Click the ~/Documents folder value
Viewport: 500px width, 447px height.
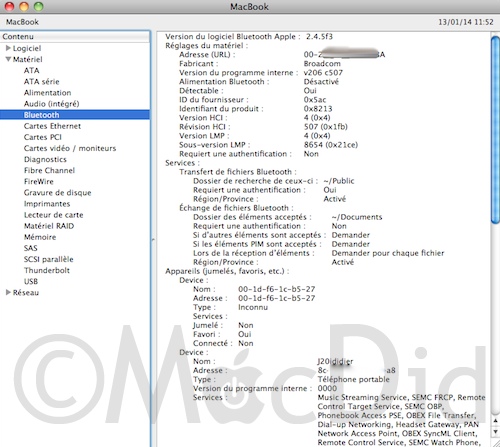(x=357, y=217)
